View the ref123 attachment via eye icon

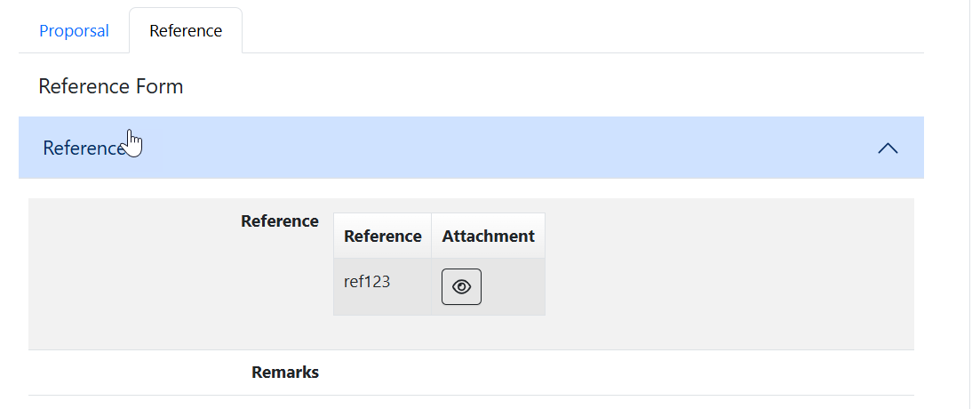coord(461,286)
